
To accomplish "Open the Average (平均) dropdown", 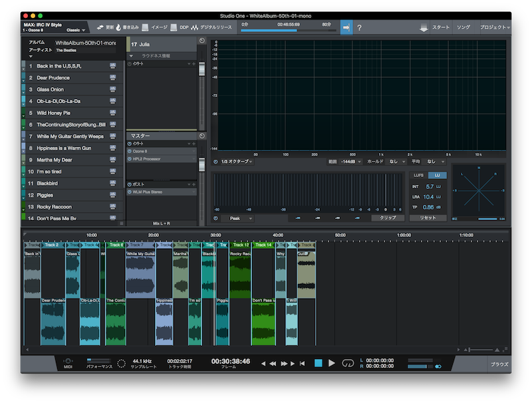I will click(x=436, y=162).
